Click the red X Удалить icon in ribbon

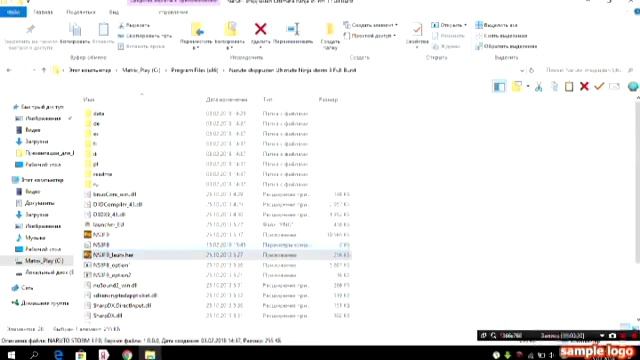260,29
